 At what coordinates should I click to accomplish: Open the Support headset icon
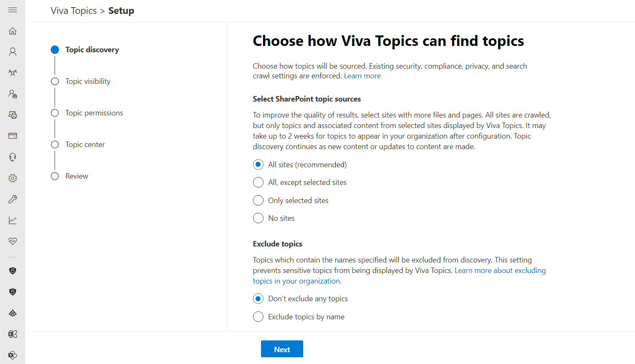[x=13, y=157]
